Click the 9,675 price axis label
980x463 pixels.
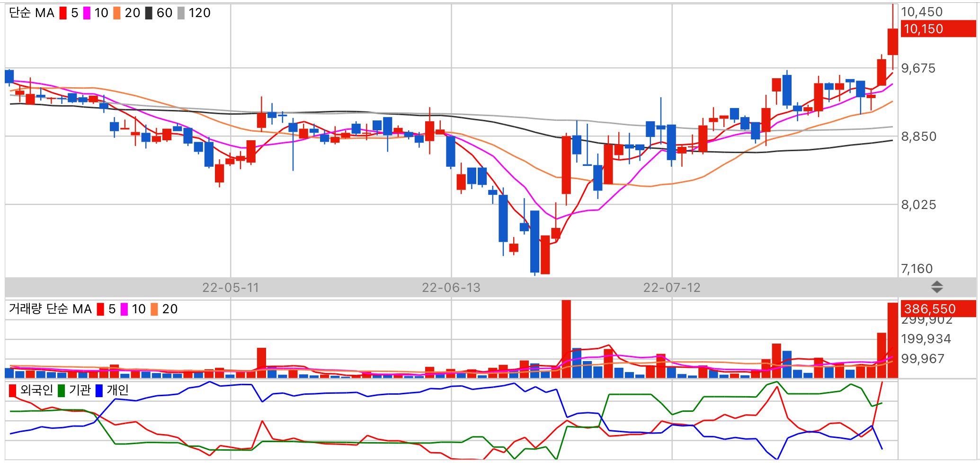(x=918, y=68)
